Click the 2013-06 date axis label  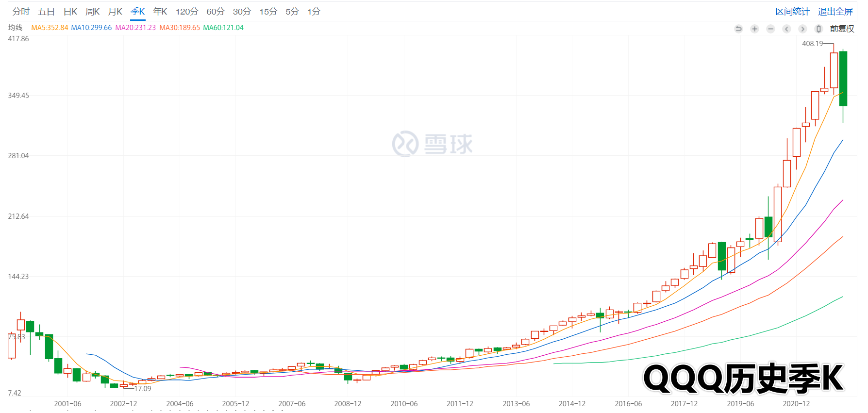pyautogui.click(x=516, y=404)
